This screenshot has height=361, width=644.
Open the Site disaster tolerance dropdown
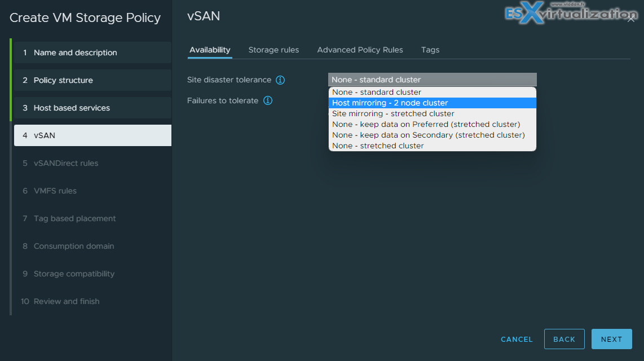[432, 80]
